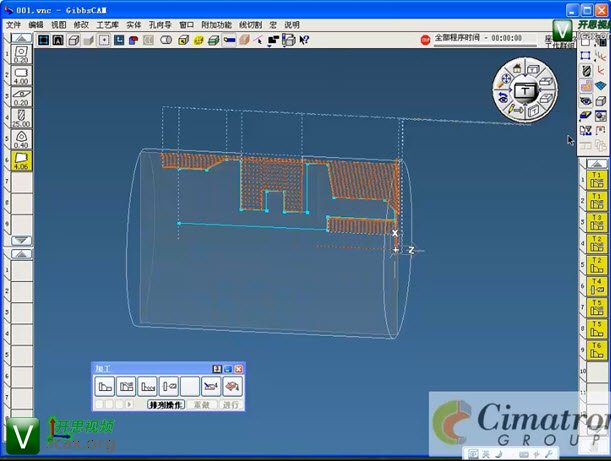
Task: Click the dot-in-square toolbar icon
Action: tap(104, 40)
